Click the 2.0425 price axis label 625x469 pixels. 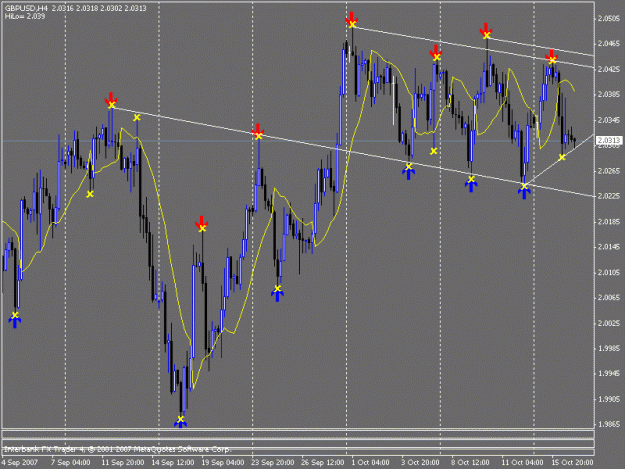[609, 69]
